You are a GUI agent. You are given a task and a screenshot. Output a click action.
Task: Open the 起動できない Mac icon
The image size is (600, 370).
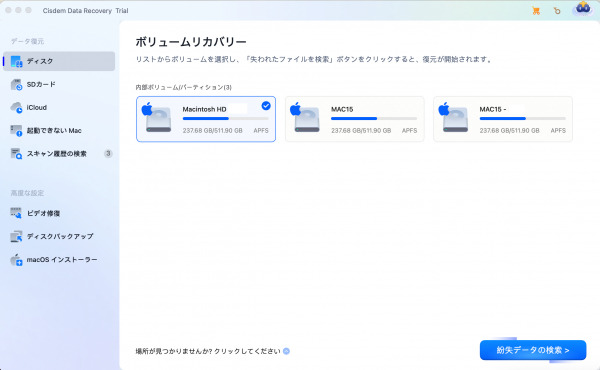click(x=16, y=131)
